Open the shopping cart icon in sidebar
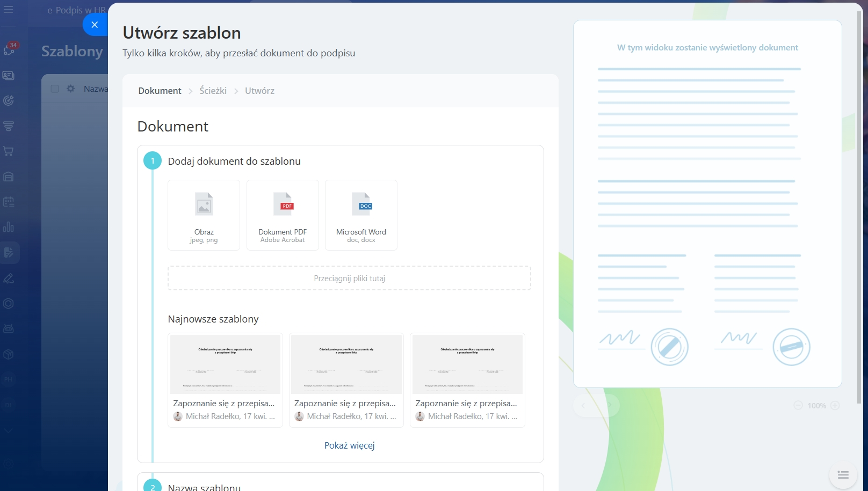The width and height of the screenshot is (868, 491). (9, 151)
